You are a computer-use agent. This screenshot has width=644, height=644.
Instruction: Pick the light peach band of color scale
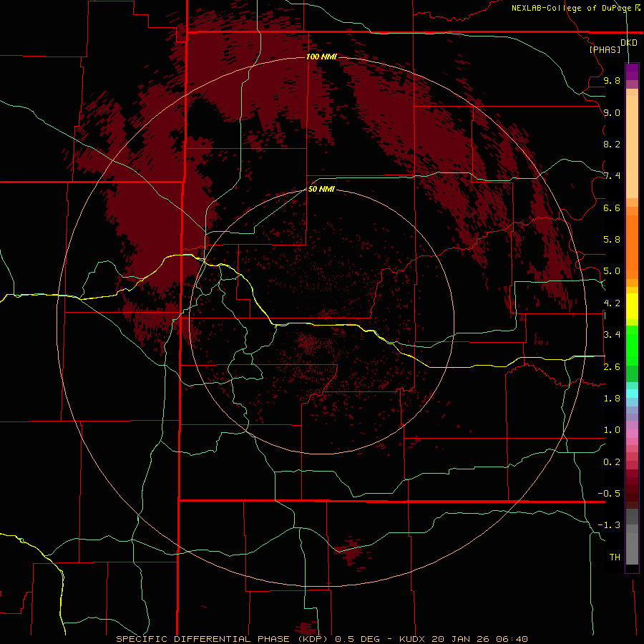[632, 147]
